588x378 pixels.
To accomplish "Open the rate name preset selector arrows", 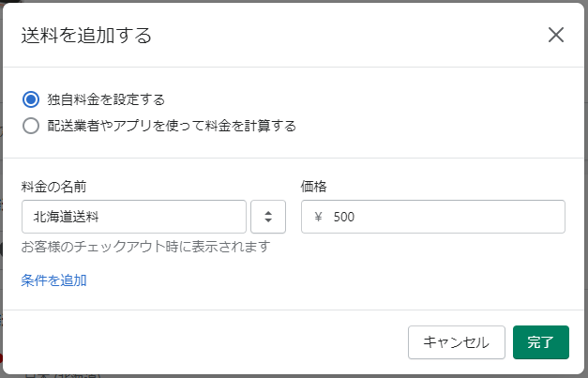I will (268, 217).
